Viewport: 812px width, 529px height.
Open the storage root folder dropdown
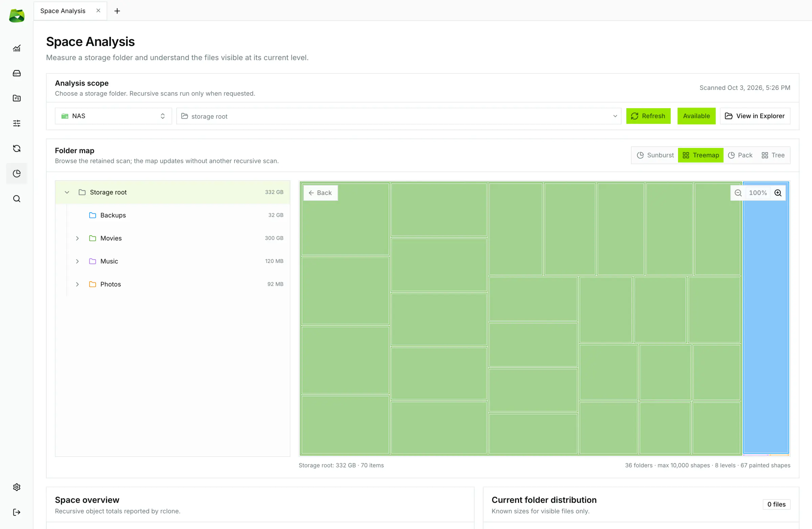tap(399, 116)
